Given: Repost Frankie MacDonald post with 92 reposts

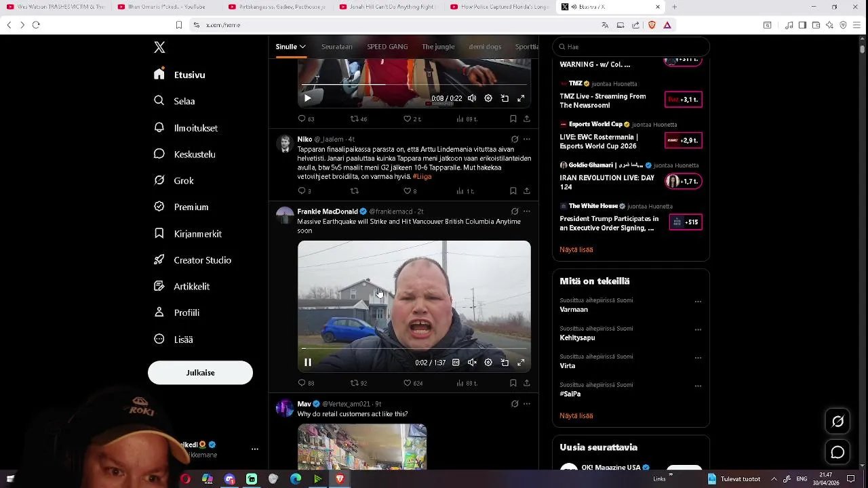Looking at the screenshot, I should pyautogui.click(x=358, y=383).
